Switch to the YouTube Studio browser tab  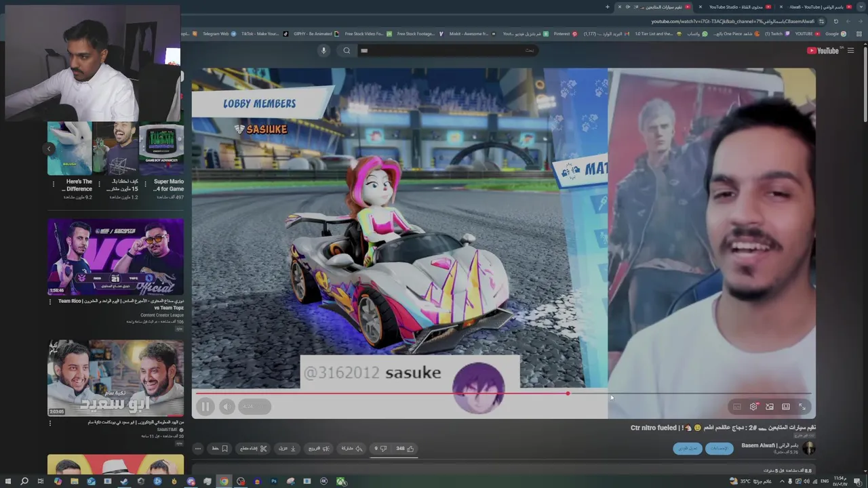coord(736,7)
